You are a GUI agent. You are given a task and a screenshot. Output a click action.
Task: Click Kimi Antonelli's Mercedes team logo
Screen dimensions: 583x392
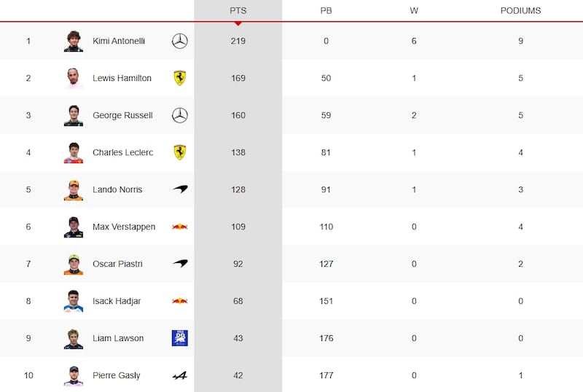pyautogui.click(x=179, y=41)
